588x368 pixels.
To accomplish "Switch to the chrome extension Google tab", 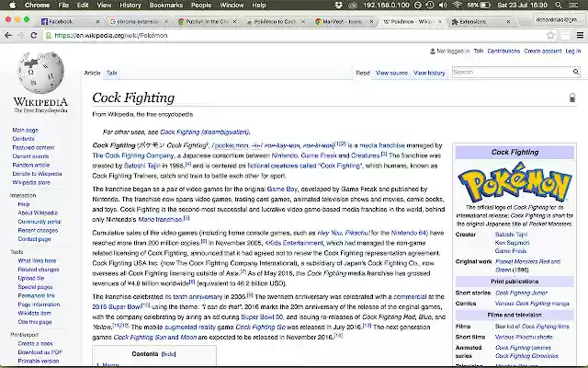I will (x=137, y=21).
